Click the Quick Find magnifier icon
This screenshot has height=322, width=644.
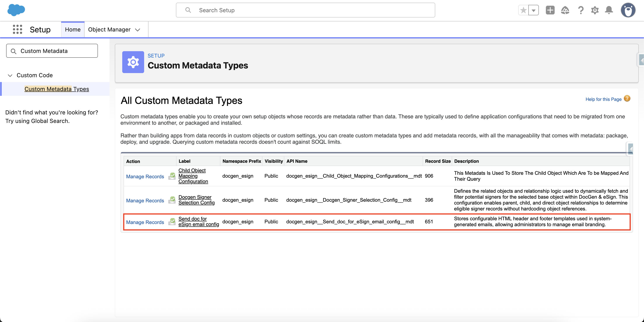pyautogui.click(x=14, y=51)
